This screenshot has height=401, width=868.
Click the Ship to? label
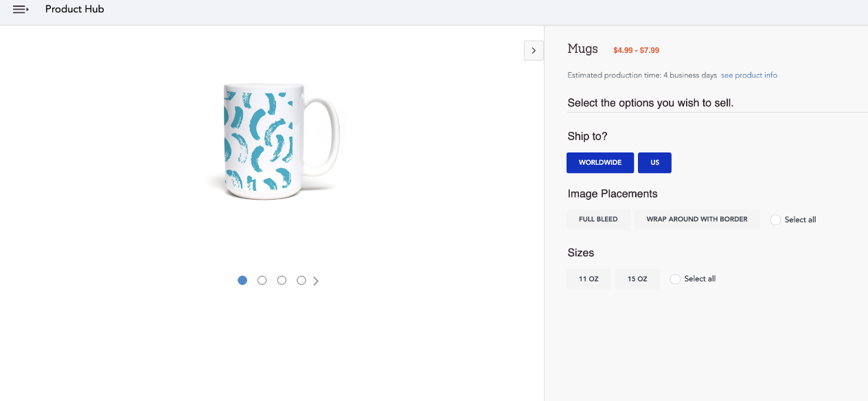pos(588,137)
